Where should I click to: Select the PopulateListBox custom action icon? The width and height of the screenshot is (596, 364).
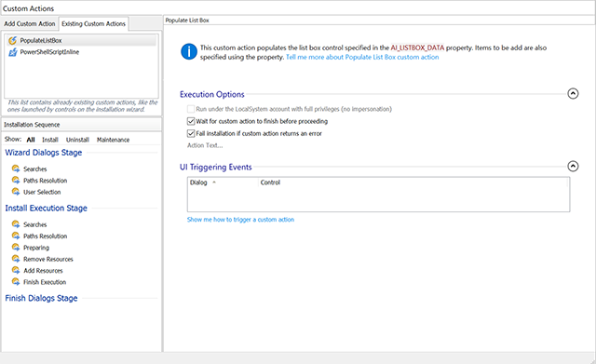click(12, 40)
